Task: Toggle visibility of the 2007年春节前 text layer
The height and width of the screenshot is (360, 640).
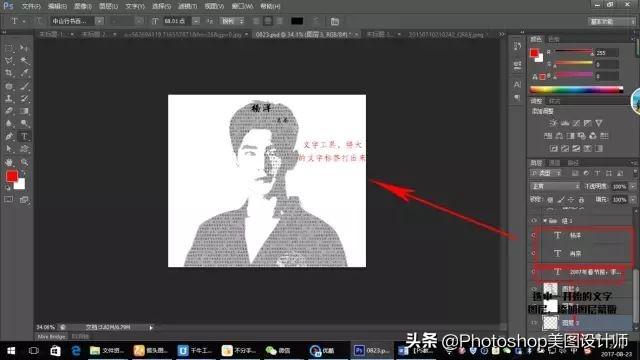Action: pos(533,271)
